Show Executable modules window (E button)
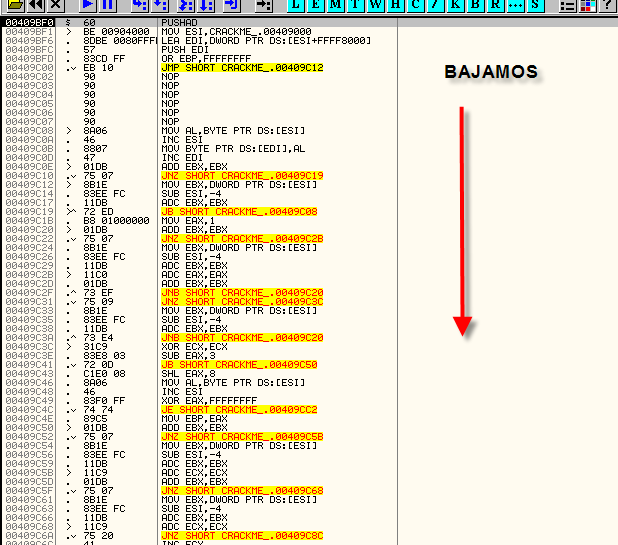This screenshot has width=618, height=545. click(316, 6)
